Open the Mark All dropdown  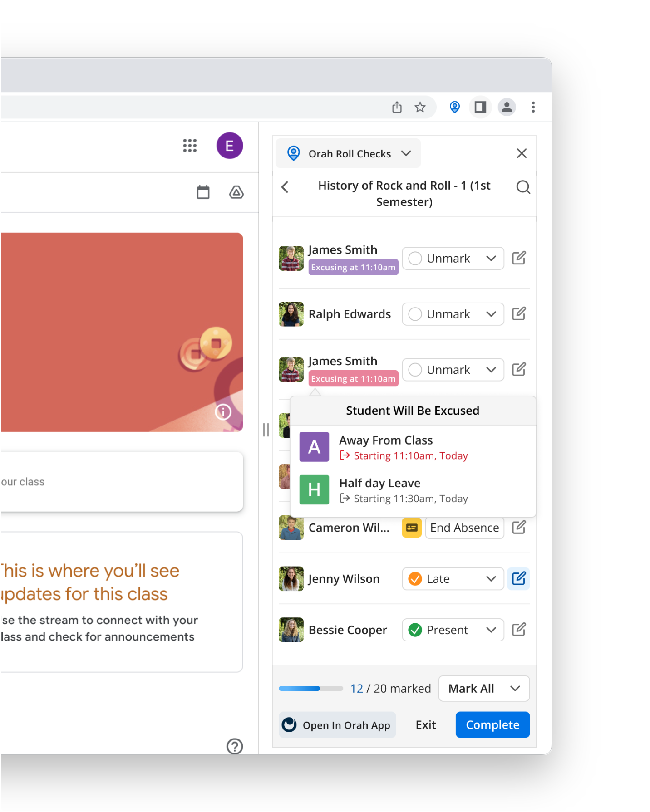pyautogui.click(x=484, y=688)
